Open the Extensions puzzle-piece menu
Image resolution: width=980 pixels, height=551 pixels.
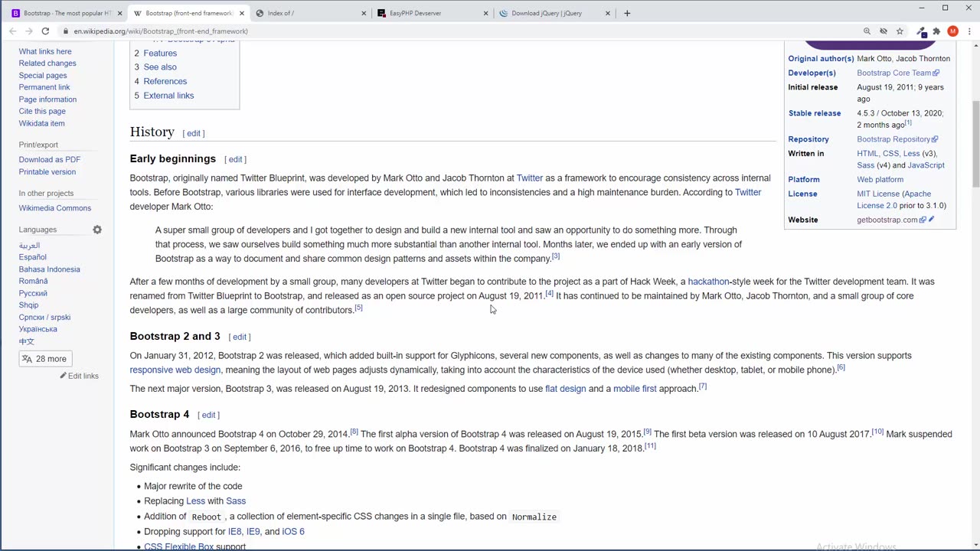pyautogui.click(x=936, y=31)
